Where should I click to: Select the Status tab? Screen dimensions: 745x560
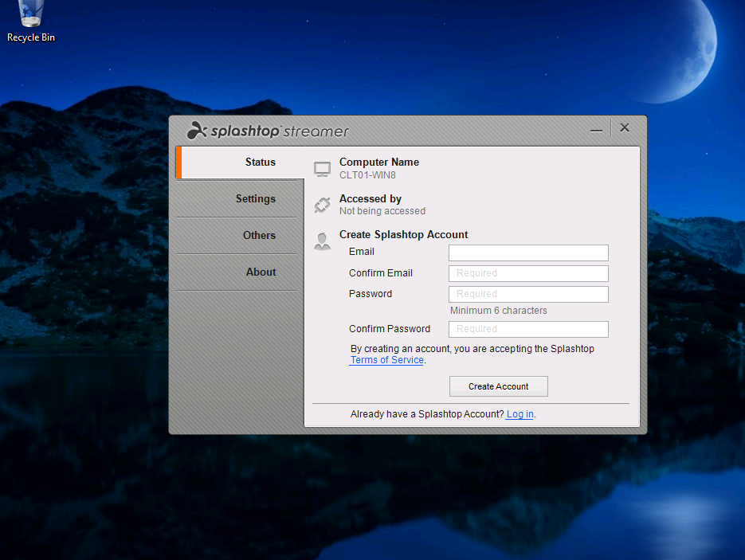click(x=260, y=163)
